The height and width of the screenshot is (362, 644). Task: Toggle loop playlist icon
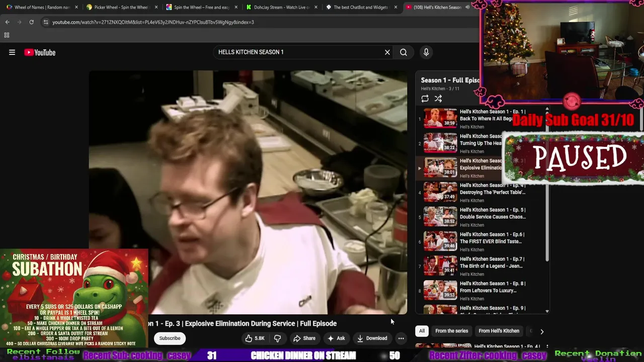425,99
